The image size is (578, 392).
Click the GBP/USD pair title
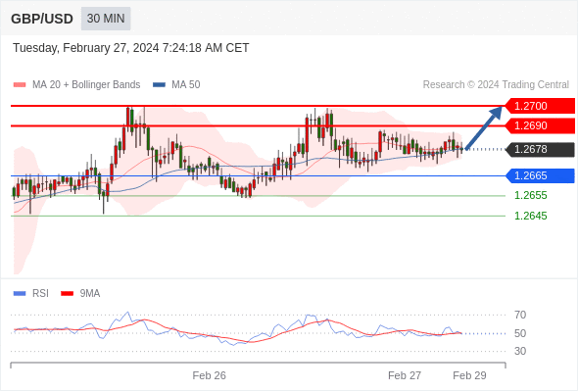click(x=42, y=19)
